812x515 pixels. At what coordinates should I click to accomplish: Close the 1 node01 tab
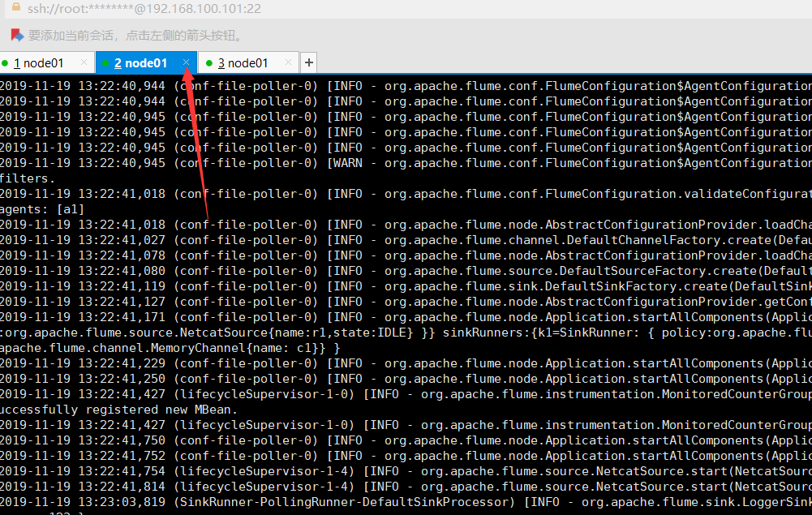pyautogui.click(x=84, y=62)
